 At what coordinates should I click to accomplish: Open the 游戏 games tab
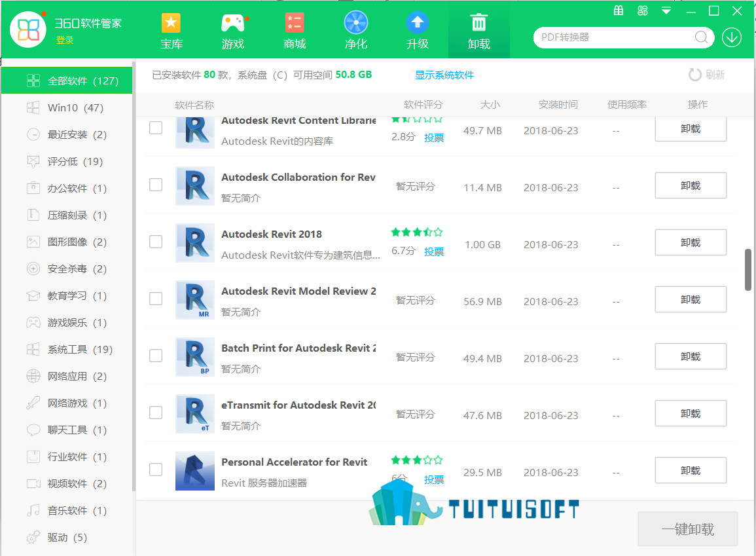point(233,31)
